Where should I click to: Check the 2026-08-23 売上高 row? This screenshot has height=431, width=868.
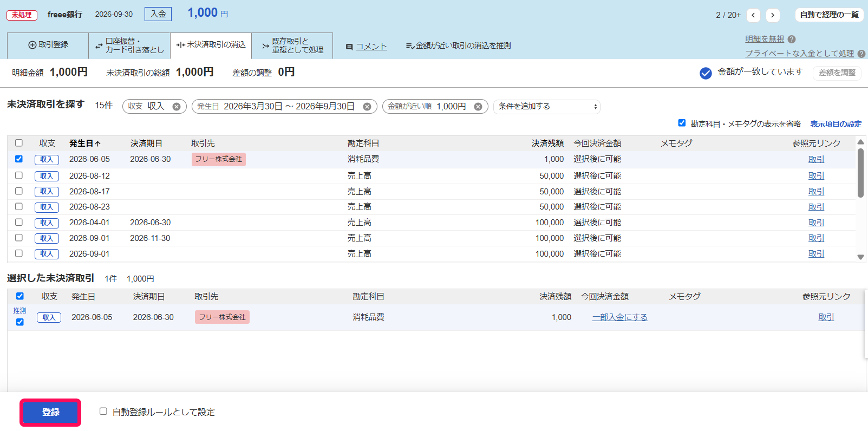pyautogui.click(x=19, y=206)
